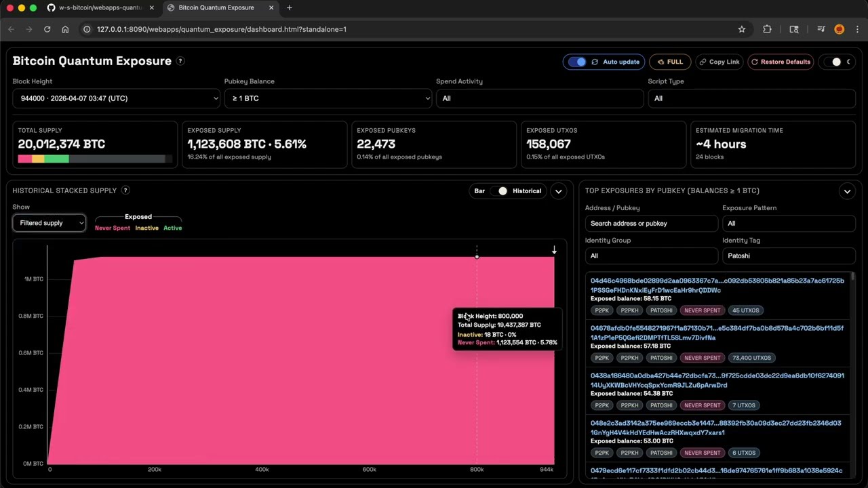Open the tab search icon in toolbar
Image resolution: width=868 pixels, height=488 pixels.
(794, 29)
